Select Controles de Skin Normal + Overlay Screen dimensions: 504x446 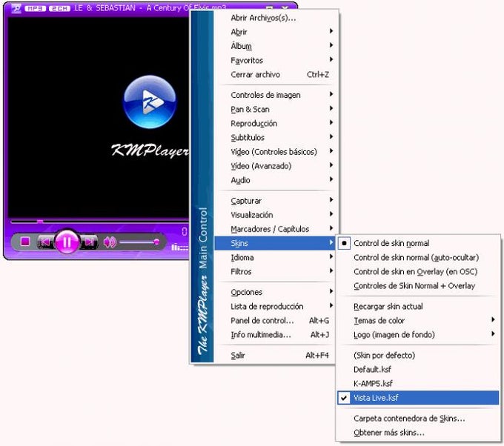418,285
